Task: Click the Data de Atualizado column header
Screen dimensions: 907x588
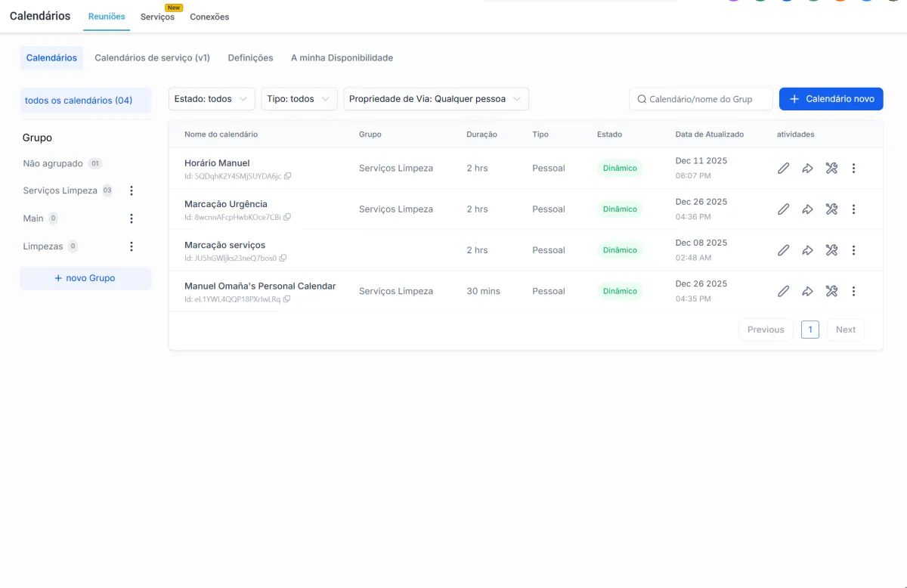Action: pos(710,135)
